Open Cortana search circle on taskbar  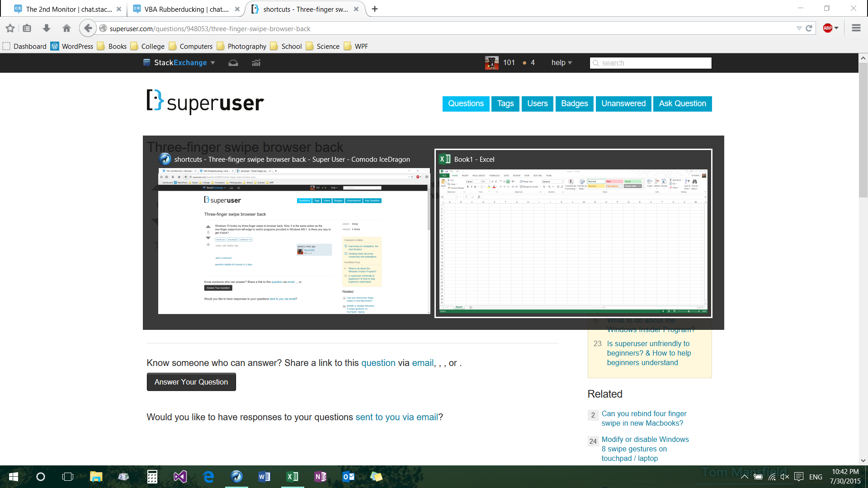coord(41,477)
